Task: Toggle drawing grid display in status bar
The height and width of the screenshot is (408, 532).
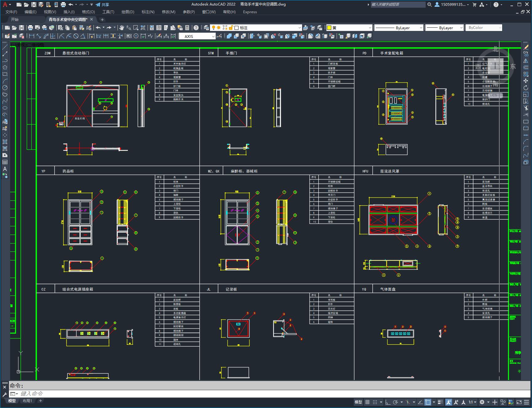Action: tap(367, 402)
